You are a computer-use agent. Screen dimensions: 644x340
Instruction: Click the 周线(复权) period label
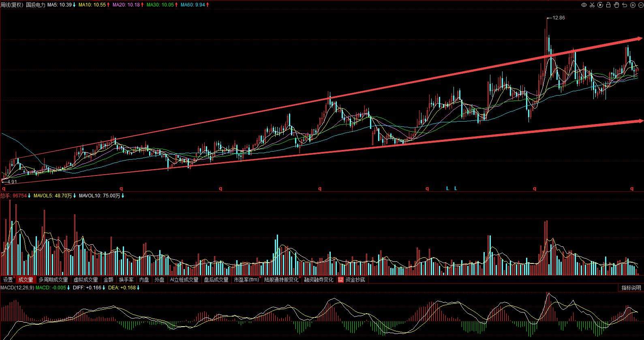12,5
